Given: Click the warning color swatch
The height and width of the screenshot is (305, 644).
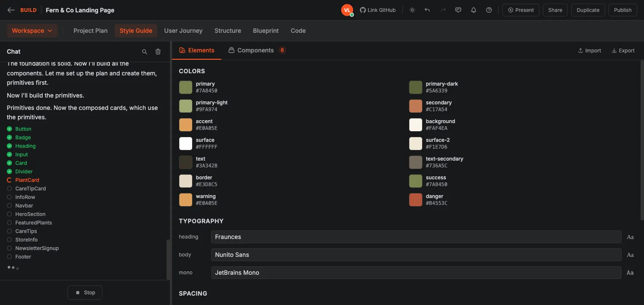Looking at the screenshot, I should pyautogui.click(x=186, y=200).
